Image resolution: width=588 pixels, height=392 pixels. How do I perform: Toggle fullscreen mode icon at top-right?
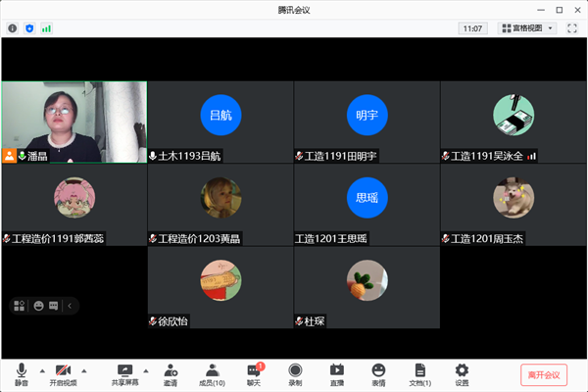click(x=572, y=28)
